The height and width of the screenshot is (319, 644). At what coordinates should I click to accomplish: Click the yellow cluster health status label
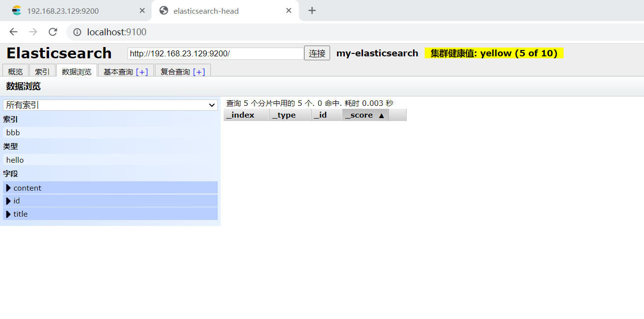494,53
